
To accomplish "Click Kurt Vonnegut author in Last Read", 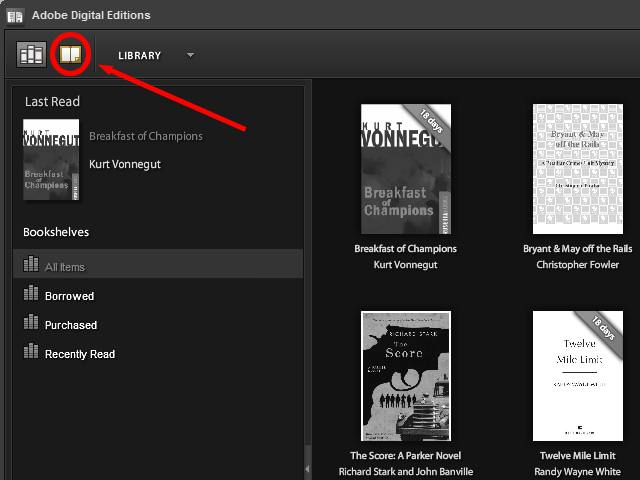I will tap(125, 164).
